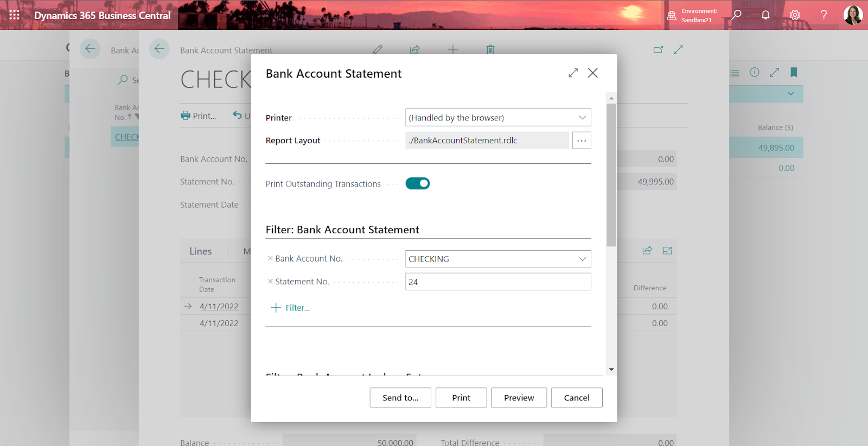Click the second 4/11/2022 row date
Screen dimensions: 868x446
pyautogui.click(x=219, y=323)
